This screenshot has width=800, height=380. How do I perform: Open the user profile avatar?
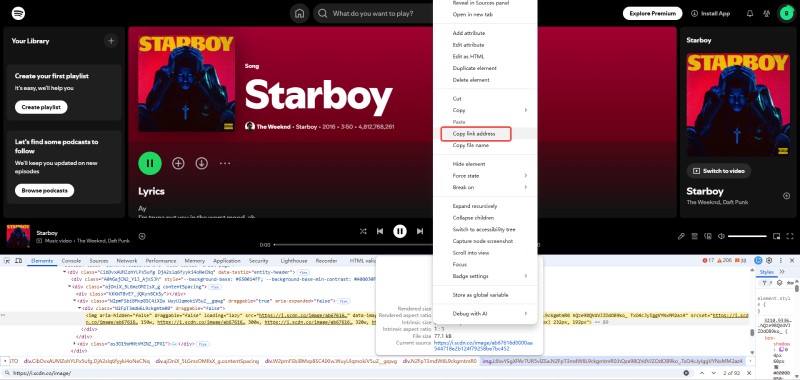(x=786, y=14)
